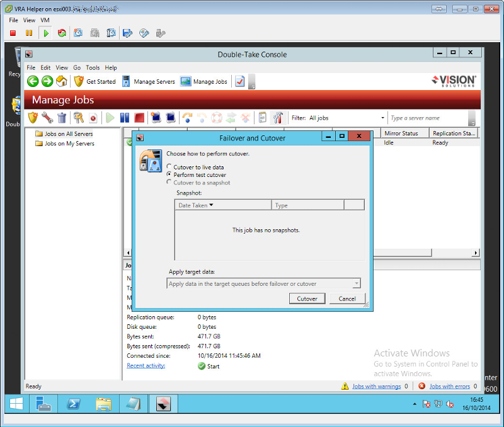The image size is (504, 427).
Task: Click the red Power Off button in VRA Helper toolbar
Action: pyautogui.click(x=13, y=33)
